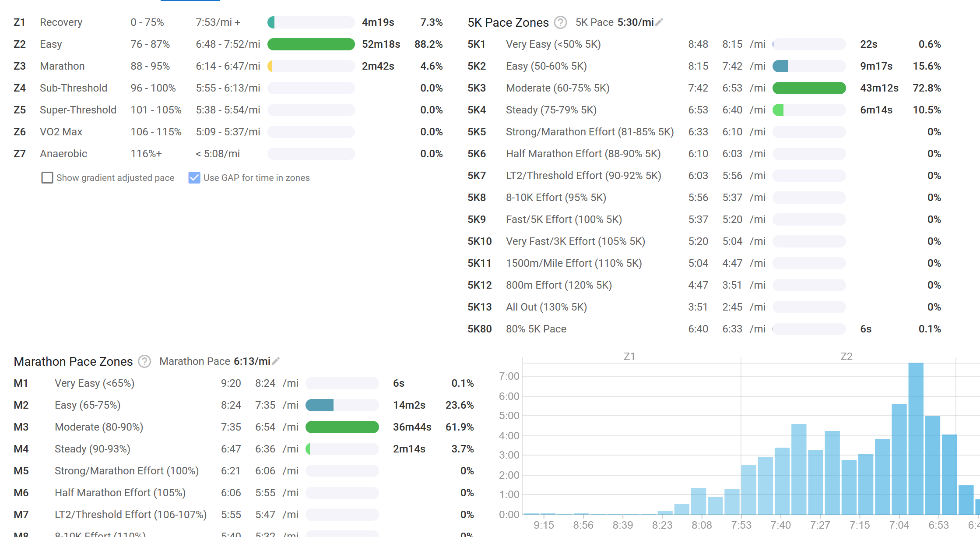This screenshot has height=537, width=980.
Task: Click help icon beside Marathon Pace Zones
Action: pyautogui.click(x=144, y=361)
